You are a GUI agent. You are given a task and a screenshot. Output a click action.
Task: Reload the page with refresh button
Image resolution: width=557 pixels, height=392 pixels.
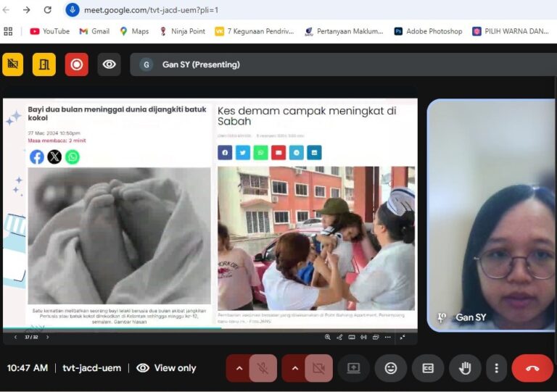click(x=48, y=10)
